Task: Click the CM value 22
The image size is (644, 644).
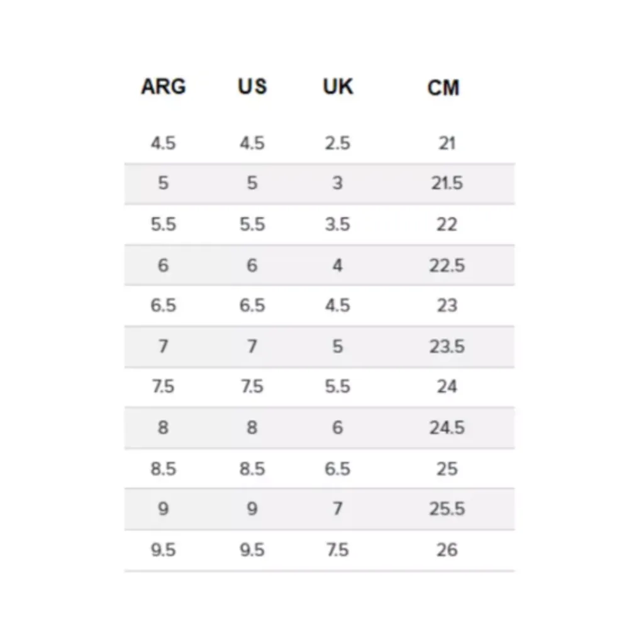Action: [x=447, y=225]
